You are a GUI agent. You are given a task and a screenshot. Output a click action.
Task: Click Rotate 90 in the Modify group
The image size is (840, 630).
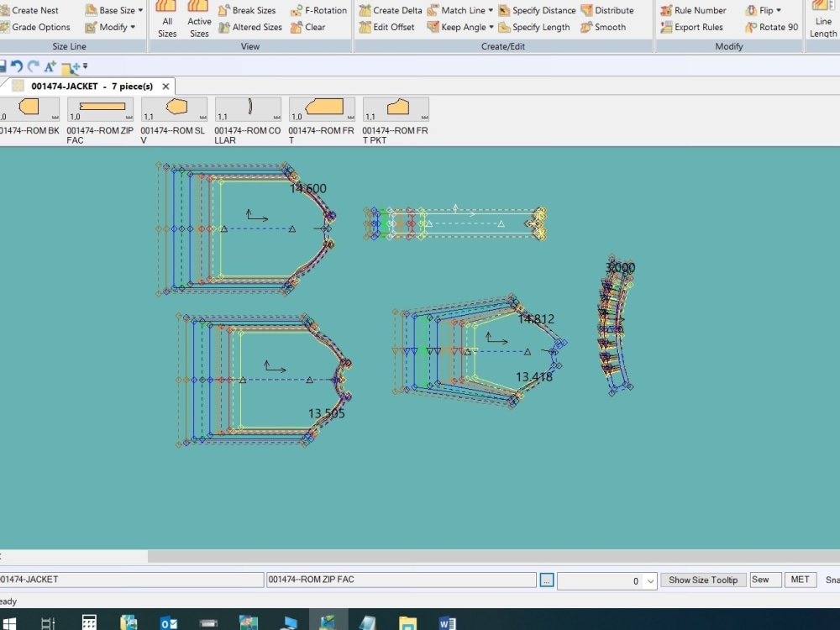point(773,27)
